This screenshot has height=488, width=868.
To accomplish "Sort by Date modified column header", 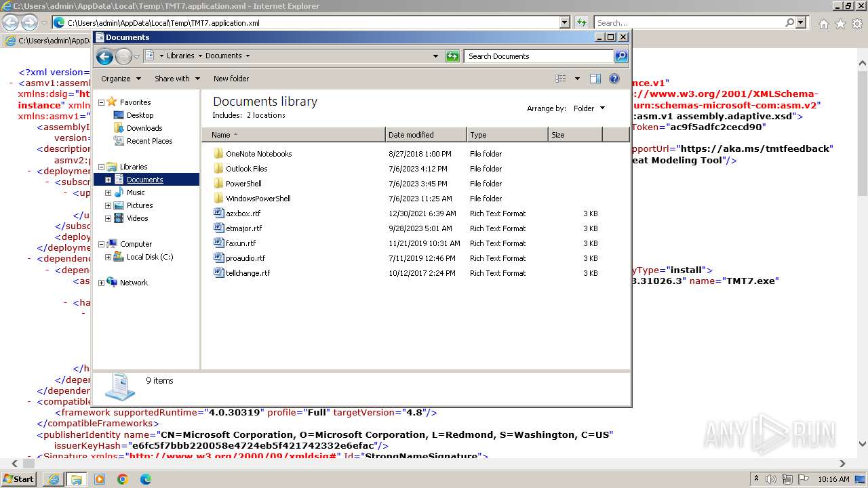I will pos(426,135).
